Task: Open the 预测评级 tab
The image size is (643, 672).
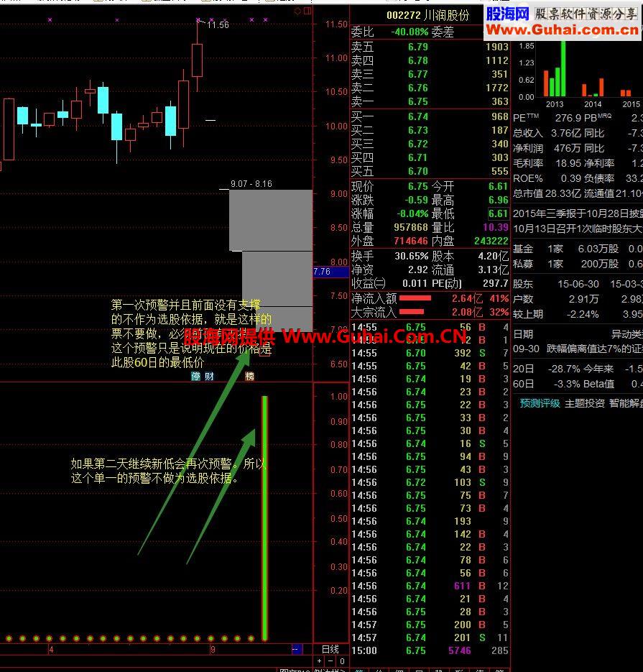Action: 540,403
